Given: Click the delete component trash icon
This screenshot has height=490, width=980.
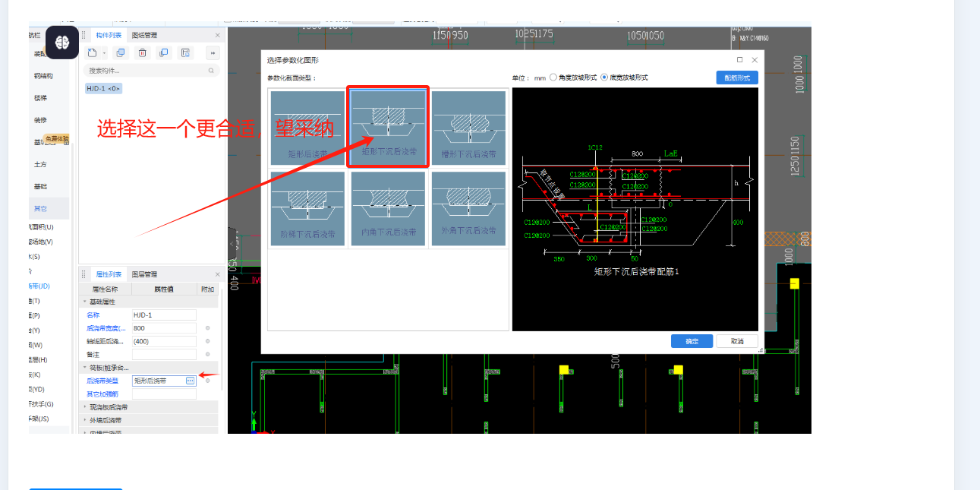Looking at the screenshot, I should click(142, 52).
